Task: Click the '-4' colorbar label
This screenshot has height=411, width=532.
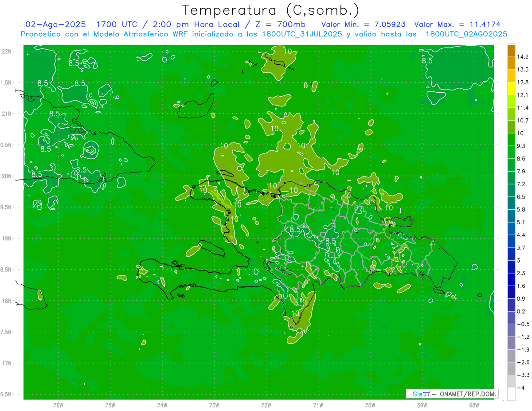Action: pos(521,388)
